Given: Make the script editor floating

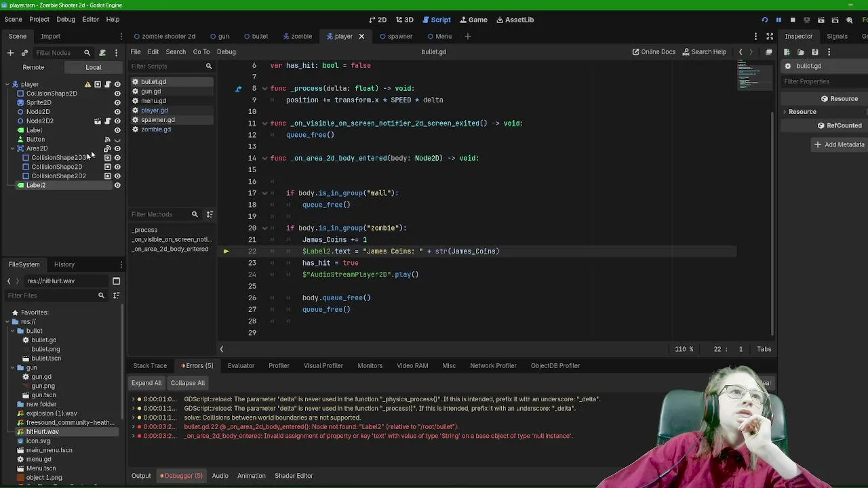Looking at the screenshot, I should pyautogui.click(x=768, y=52).
